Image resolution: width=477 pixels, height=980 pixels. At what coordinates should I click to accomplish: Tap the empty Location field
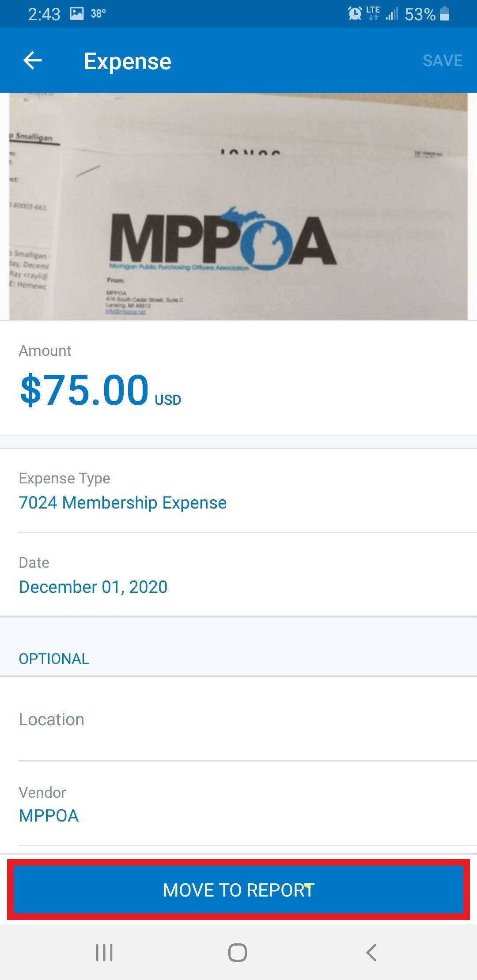pyautogui.click(x=238, y=720)
